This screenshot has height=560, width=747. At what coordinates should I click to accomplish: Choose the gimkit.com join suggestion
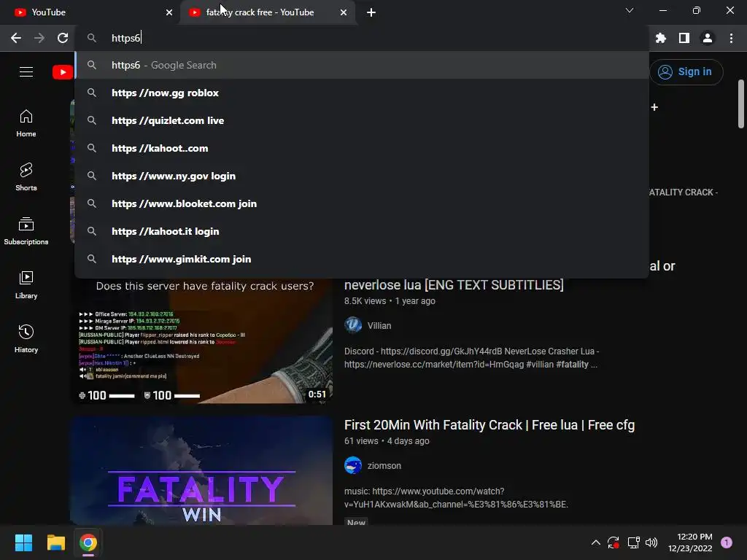tap(362, 259)
